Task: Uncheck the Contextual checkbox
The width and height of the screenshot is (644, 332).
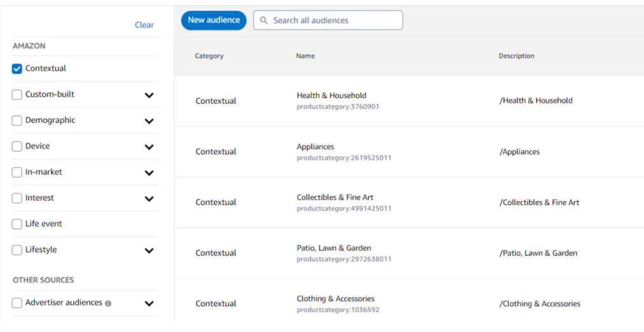Action: click(17, 69)
